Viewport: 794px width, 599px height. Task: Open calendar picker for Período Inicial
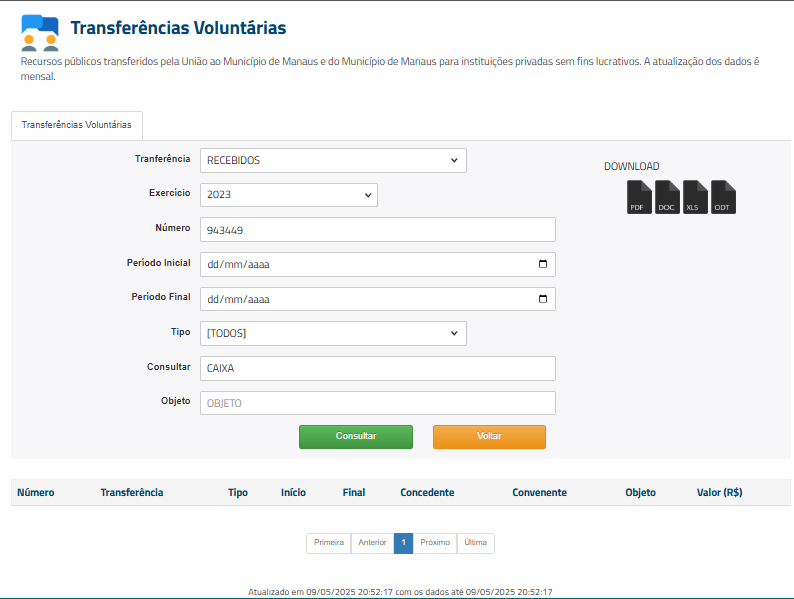click(543, 264)
